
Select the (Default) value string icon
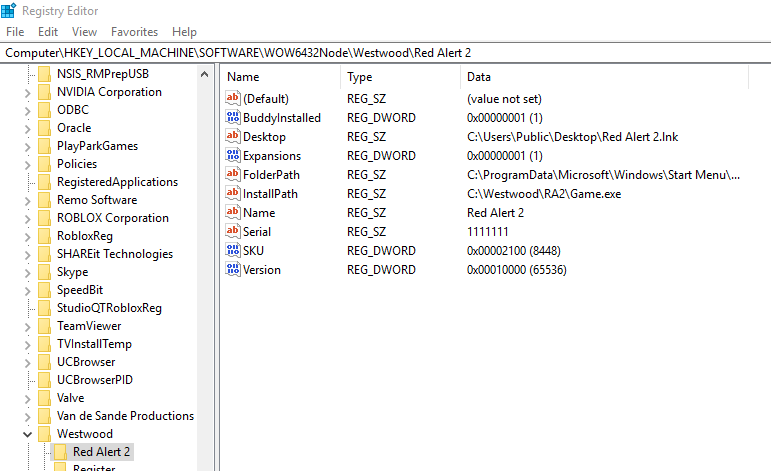tap(233, 98)
